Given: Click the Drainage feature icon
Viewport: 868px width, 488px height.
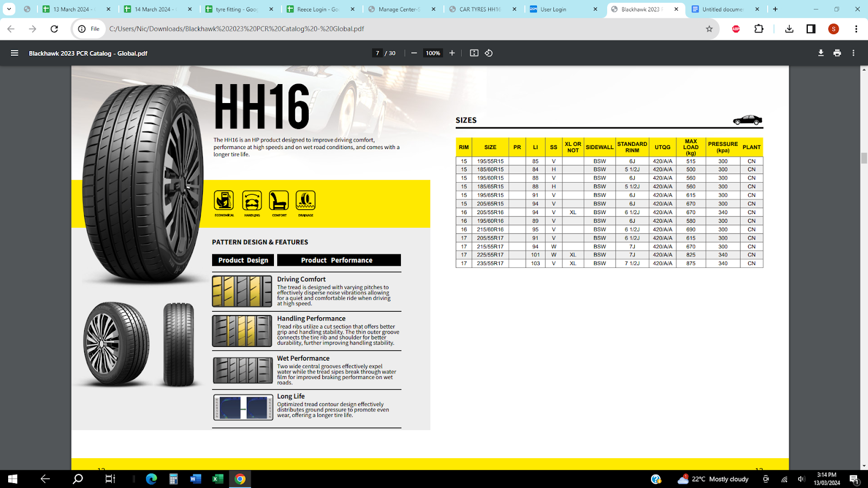Looking at the screenshot, I should point(305,203).
